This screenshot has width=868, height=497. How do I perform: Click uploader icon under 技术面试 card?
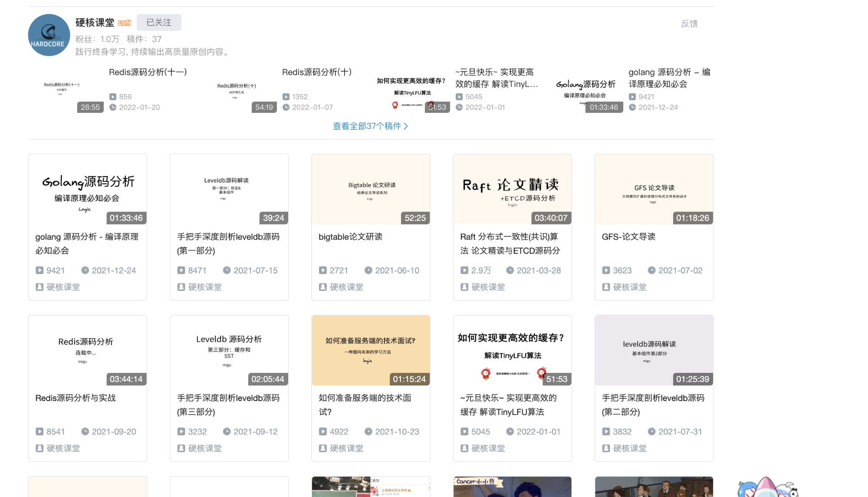[322, 448]
